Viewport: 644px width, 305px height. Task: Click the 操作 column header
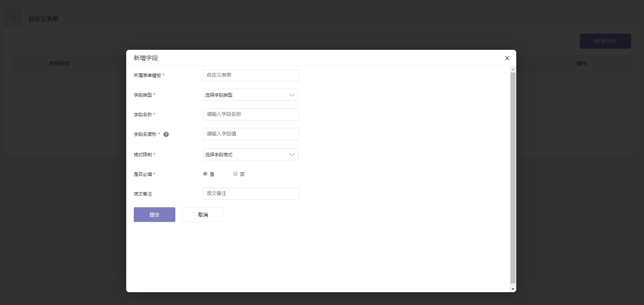(x=581, y=63)
